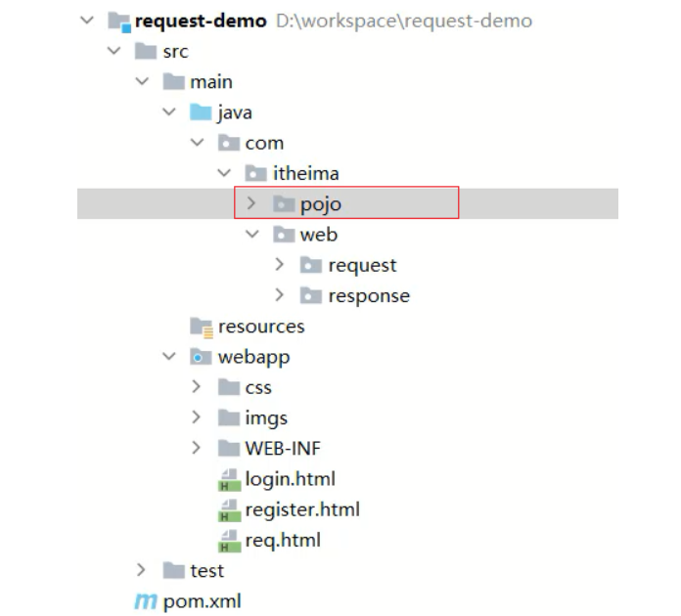Click the login.html file icon
Viewport: 681px width, 616px height.
click(229, 479)
